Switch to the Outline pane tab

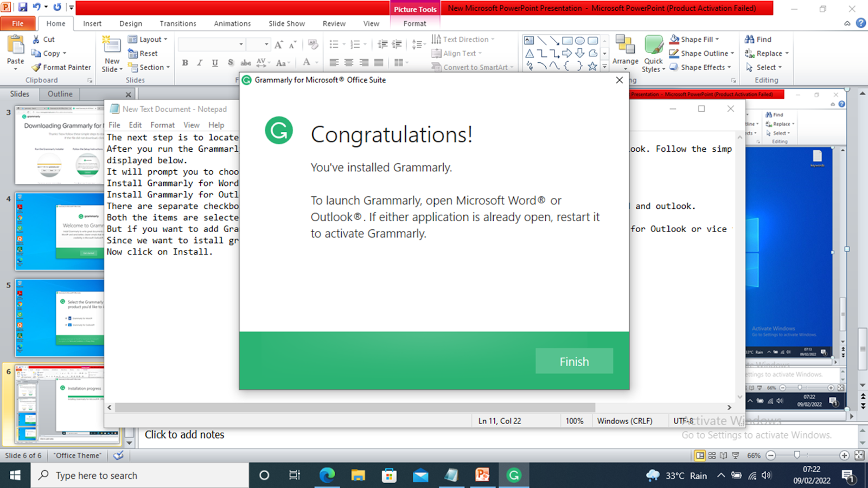click(x=60, y=94)
